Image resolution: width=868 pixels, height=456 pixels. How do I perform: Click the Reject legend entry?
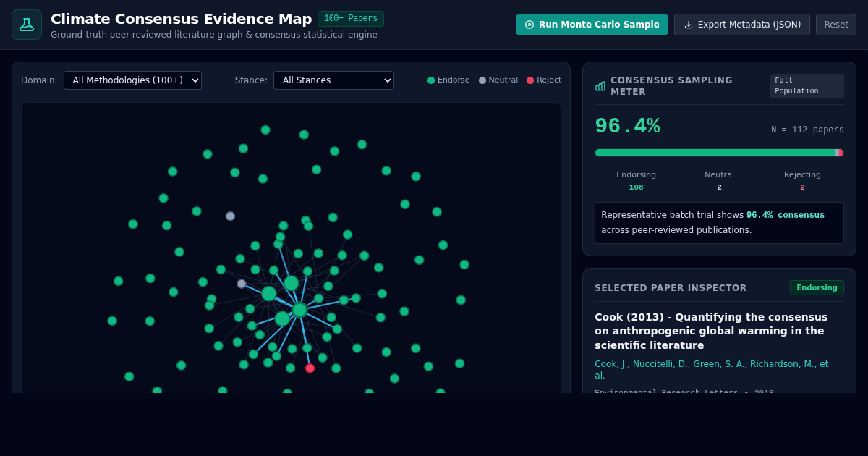(x=544, y=80)
